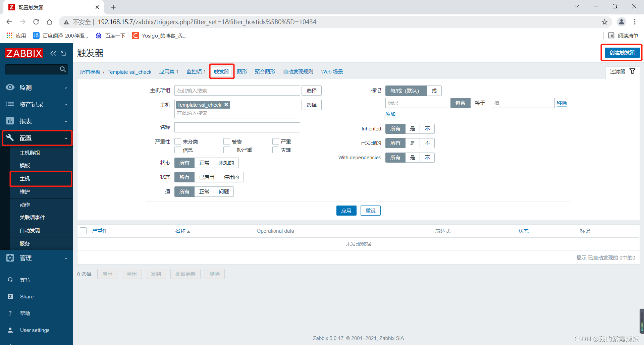Image resolution: width=644 pixels, height=345 pixels.
Task: Collapse the 配置 menu section
Action: [x=37, y=138]
